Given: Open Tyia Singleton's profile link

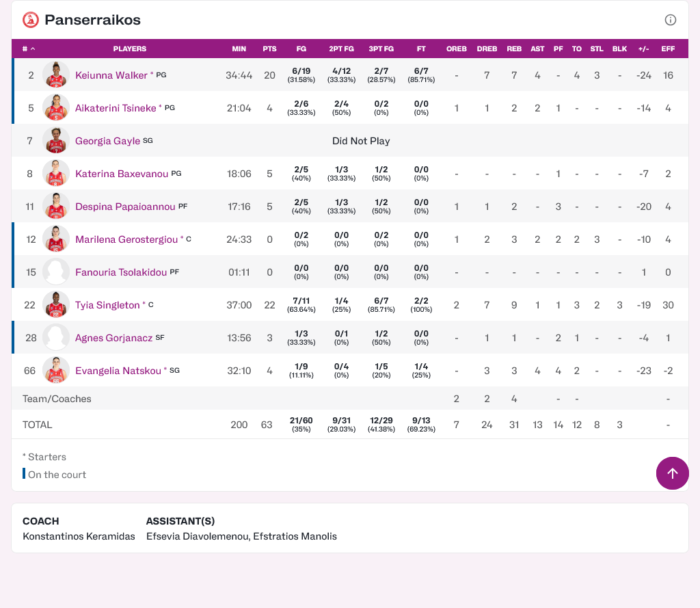Looking at the screenshot, I should point(107,305).
